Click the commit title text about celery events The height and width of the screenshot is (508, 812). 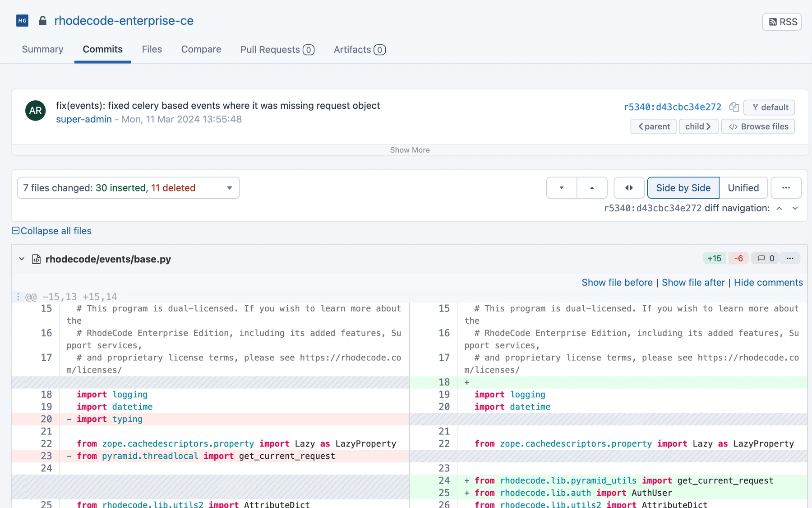click(218, 106)
